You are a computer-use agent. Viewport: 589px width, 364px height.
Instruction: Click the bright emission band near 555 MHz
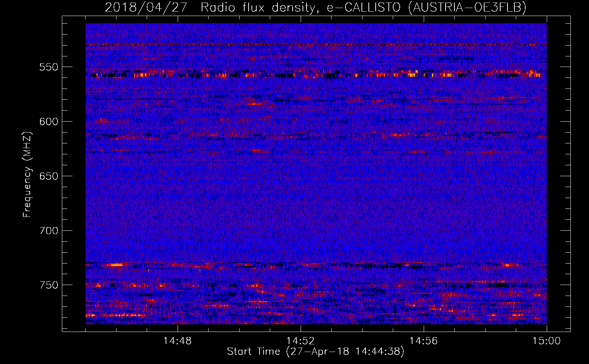point(316,74)
